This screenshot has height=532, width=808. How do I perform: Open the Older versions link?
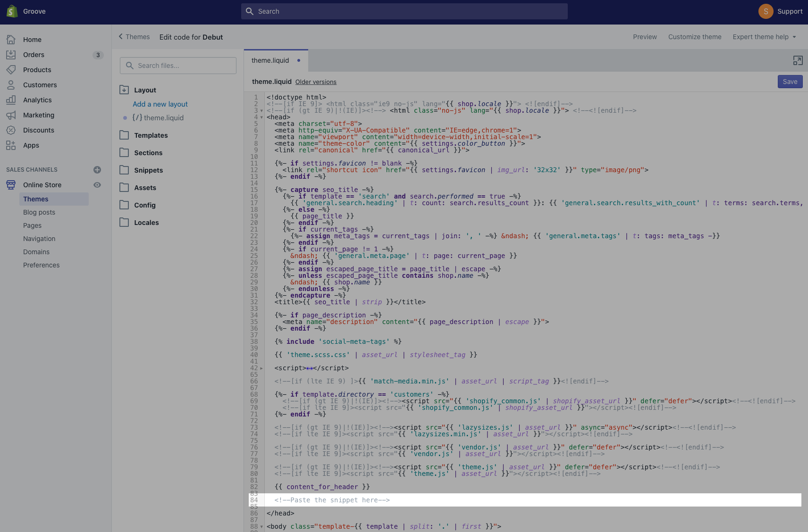pyautogui.click(x=316, y=82)
